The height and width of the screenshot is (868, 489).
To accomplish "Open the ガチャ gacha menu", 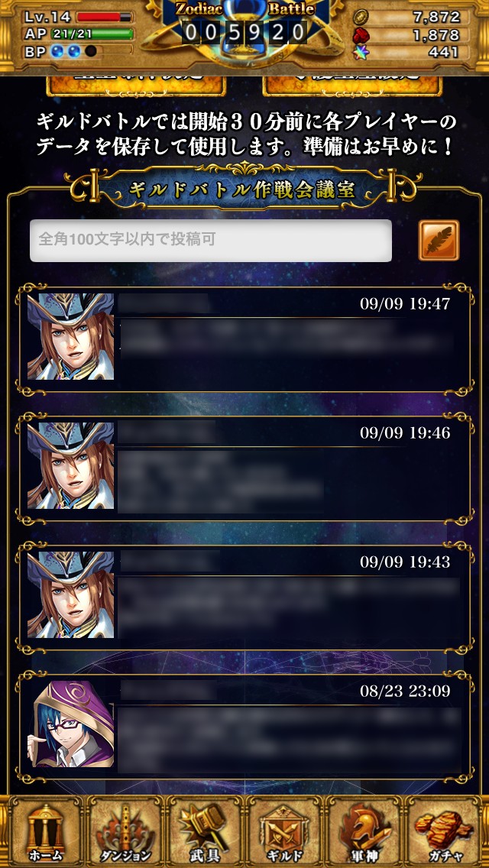I will tap(445, 832).
